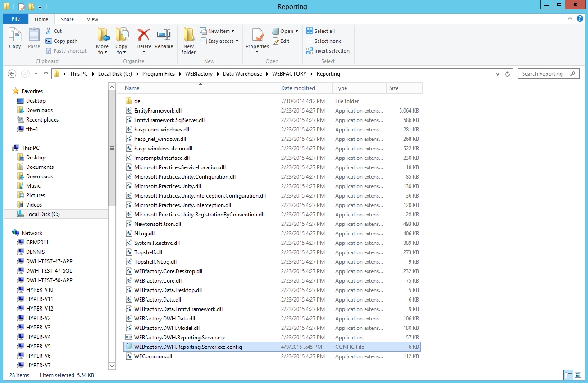Navigate to Data Warehouse via breadcrumb
Viewport: 588px width, 383px height.
(243, 73)
